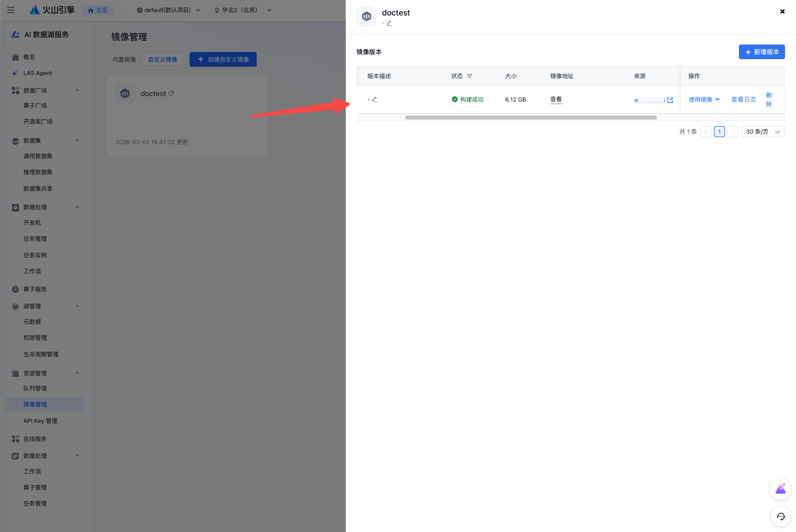Open the hamburger navigation menu
The width and height of the screenshot is (796, 532).
click(11, 10)
